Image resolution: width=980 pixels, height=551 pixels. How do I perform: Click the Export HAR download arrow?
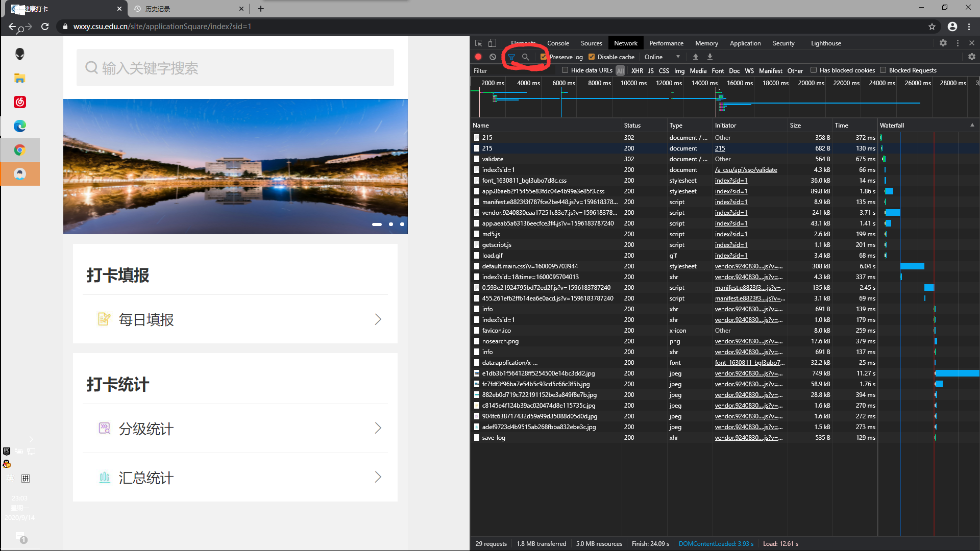click(709, 57)
